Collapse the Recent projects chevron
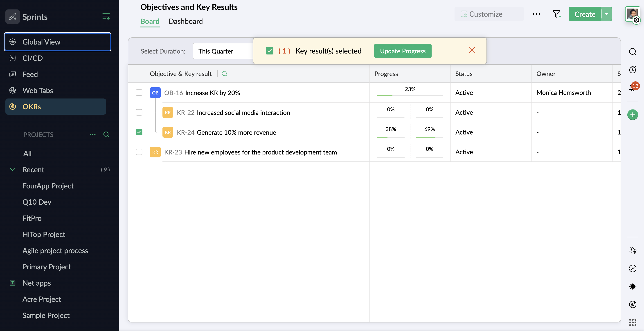Image resolution: width=644 pixels, height=331 pixels. [13, 170]
